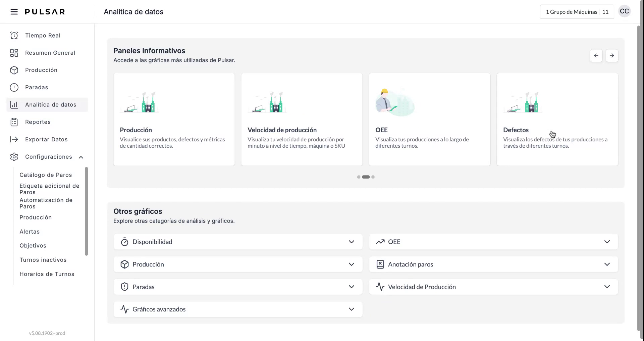Click the Tiempo Real clock icon
644x341 pixels.
point(14,36)
